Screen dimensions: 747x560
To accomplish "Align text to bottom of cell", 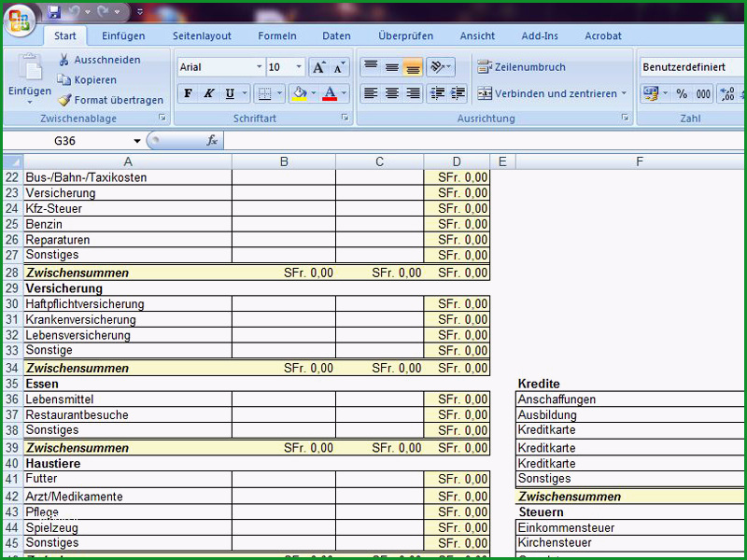I will point(413,67).
